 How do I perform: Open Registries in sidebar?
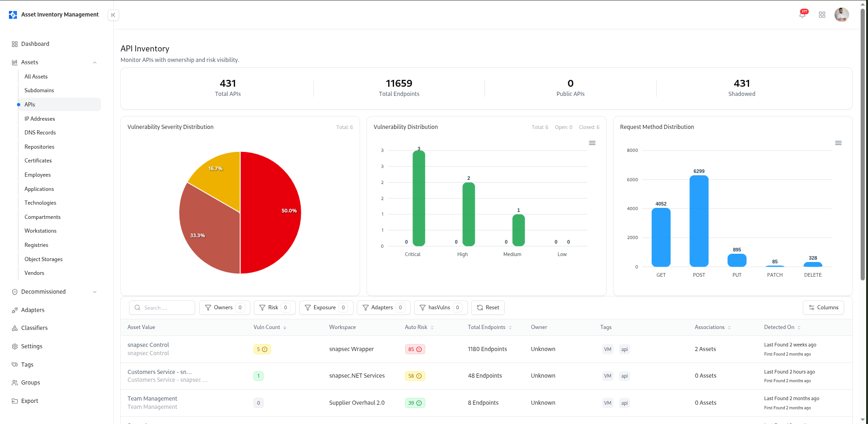click(x=36, y=245)
